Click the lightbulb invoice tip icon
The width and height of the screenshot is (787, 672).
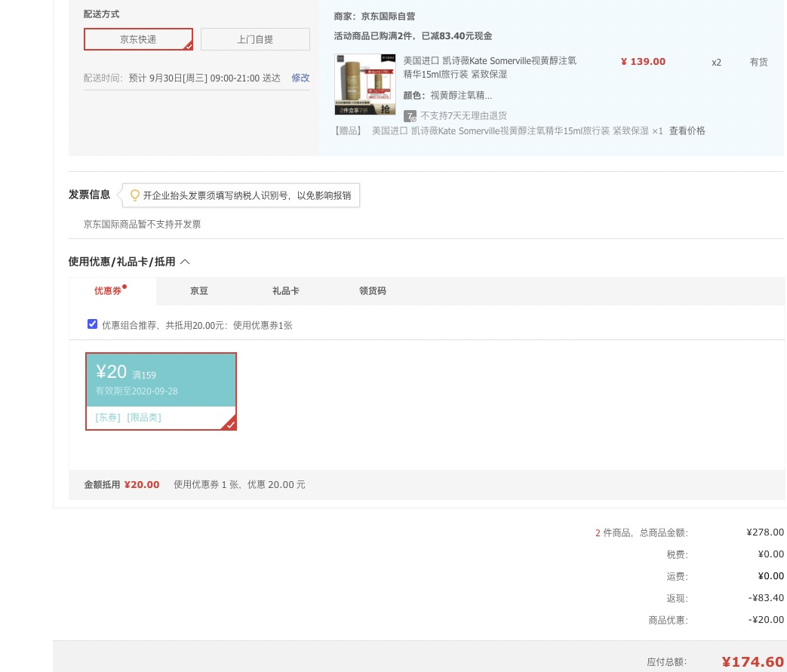pyautogui.click(x=134, y=195)
